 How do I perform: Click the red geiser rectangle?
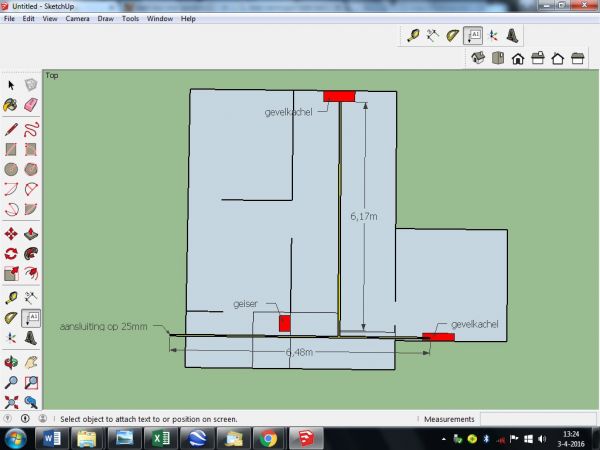[x=285, y=323]
